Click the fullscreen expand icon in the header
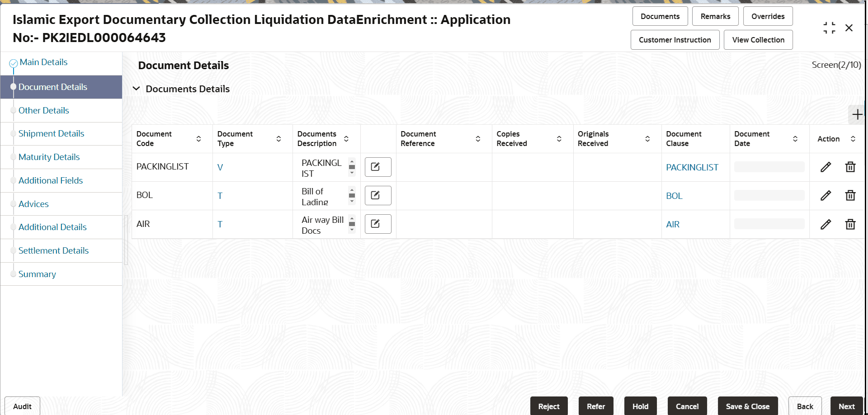This screenshot has width=868, height=415. [x=829, y=28]
